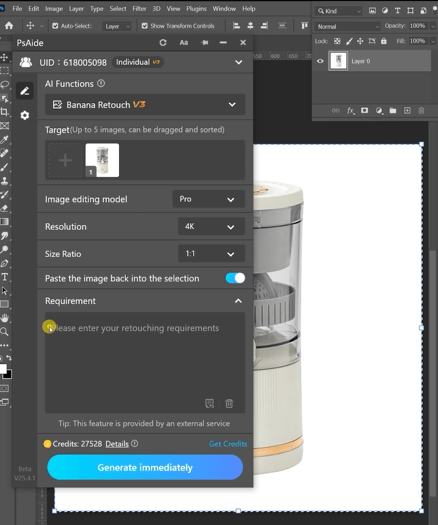
Task: Add a layer mask
Action: (x=364, y=110)
